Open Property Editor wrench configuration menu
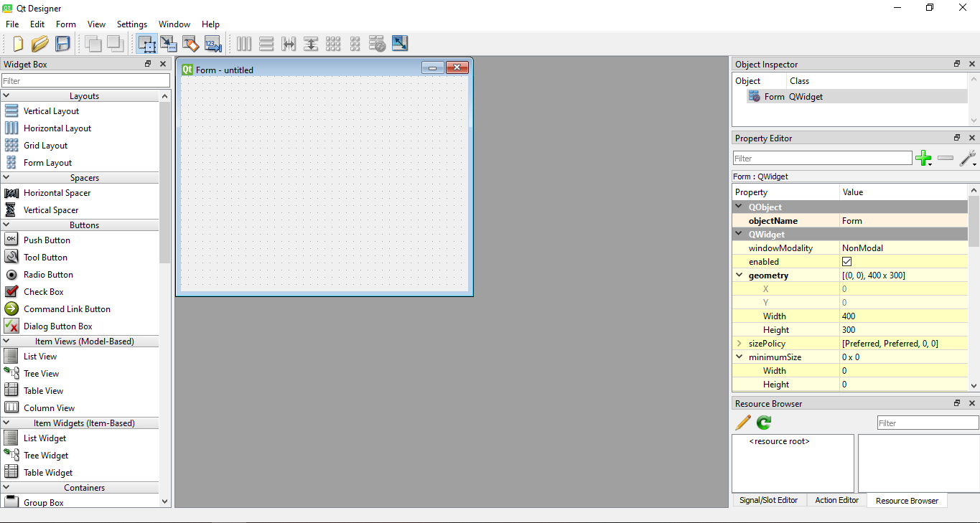Viewport: 980px width, 523px height. tap(968, 159)
